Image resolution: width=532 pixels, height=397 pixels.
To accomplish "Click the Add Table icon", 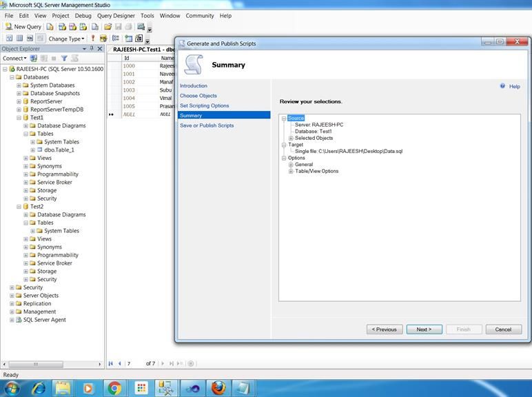I will 129,39.
